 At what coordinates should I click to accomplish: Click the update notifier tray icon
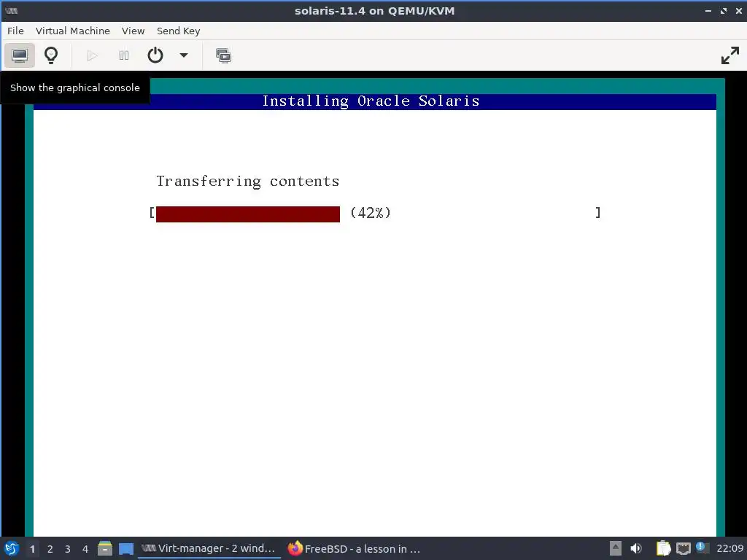pos(701,547)
